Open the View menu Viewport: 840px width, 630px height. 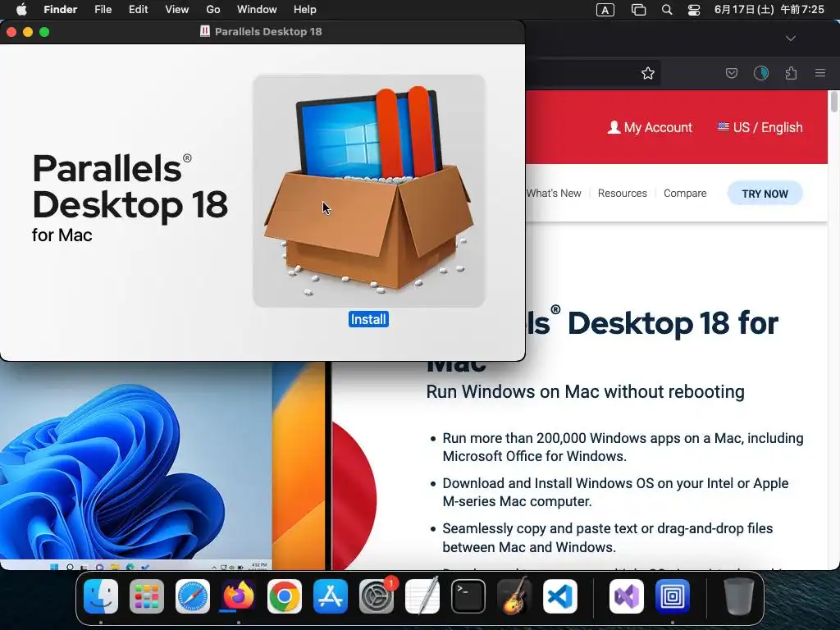click(177, 10)
